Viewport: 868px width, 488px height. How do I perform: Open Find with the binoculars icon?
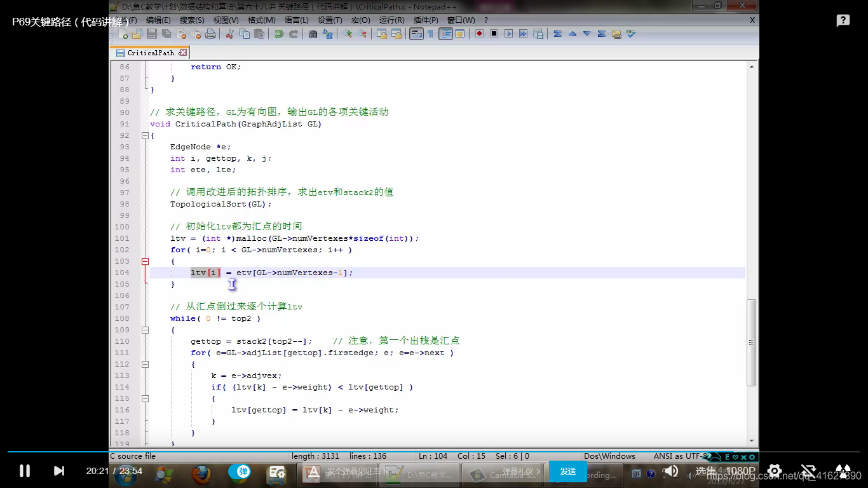[x=313, y=34]
